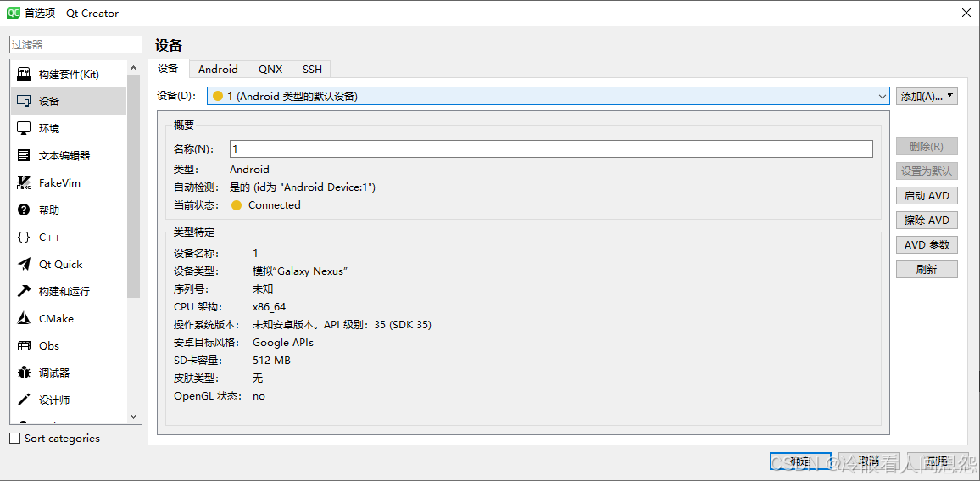Close the 首选项 dialog window

(966, 13)
